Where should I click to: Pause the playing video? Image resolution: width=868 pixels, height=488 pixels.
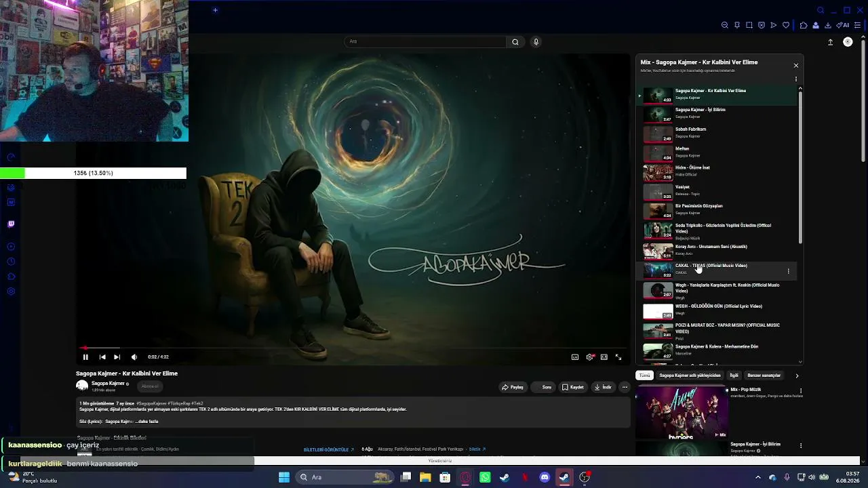click(85, 357)
